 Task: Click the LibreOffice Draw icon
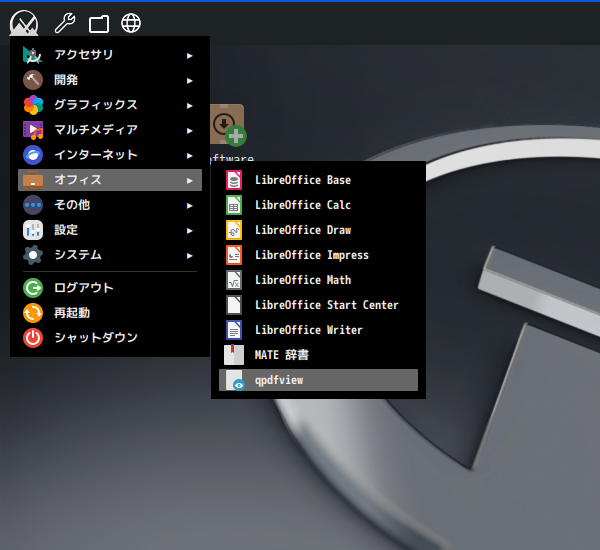click(x=234, y=230)
